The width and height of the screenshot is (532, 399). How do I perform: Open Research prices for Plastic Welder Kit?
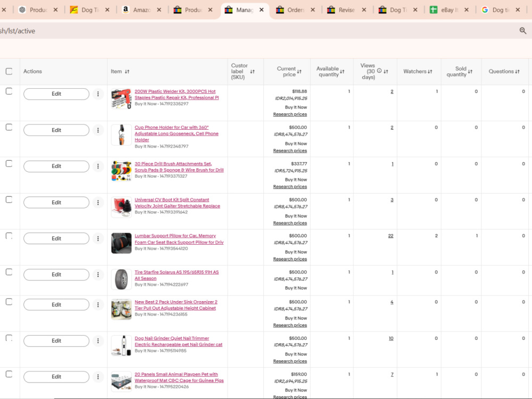(x=290, y=114)
